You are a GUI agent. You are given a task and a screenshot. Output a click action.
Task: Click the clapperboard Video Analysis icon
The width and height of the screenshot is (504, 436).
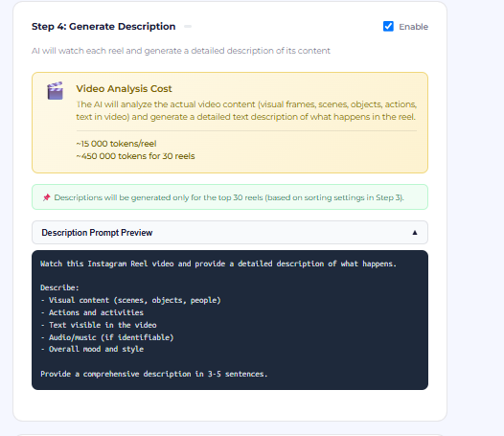[x=55, y=91]
